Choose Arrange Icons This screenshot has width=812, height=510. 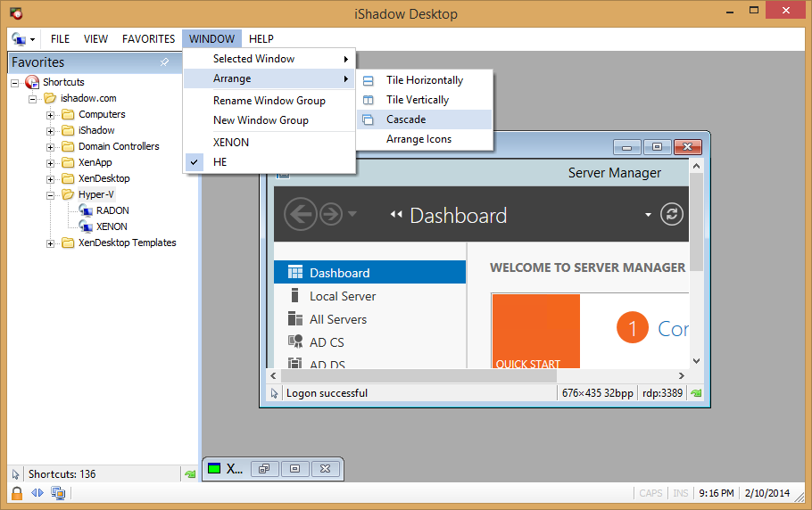click(x=424, y=139)
